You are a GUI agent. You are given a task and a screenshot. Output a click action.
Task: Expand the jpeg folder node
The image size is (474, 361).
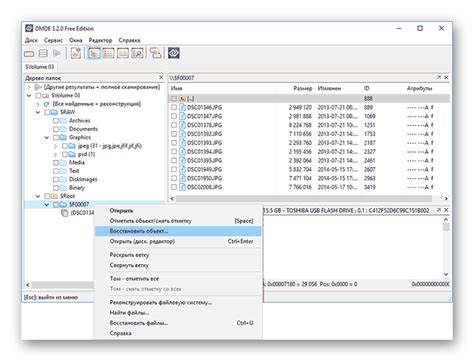pos(55,146)
